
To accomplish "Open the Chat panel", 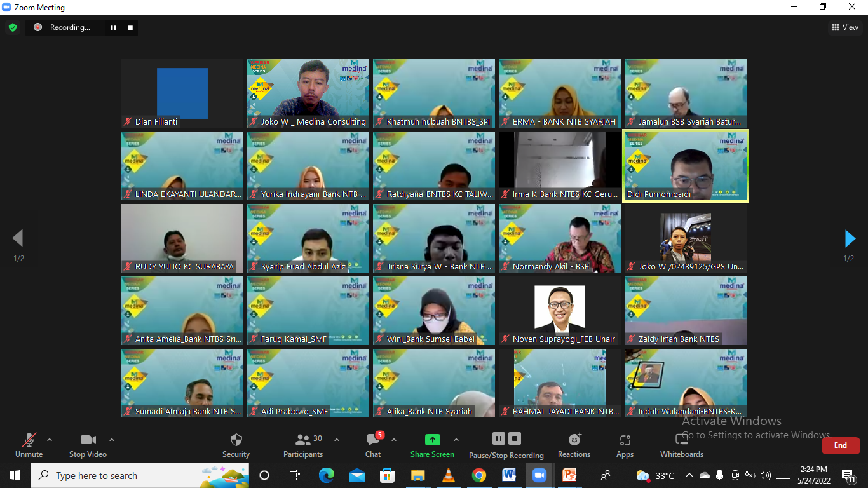I will pyautogui.click(x=373, y=440).
